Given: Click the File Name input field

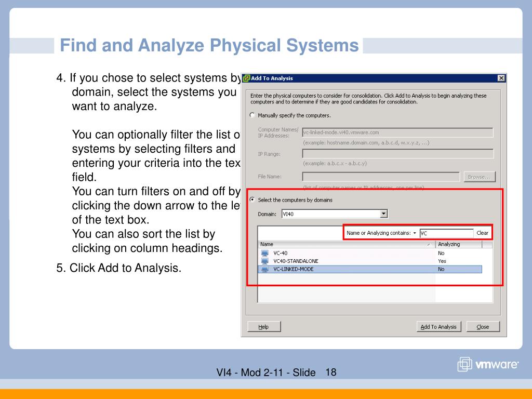Looking at the screenshot, I should [x=381, y=177].
